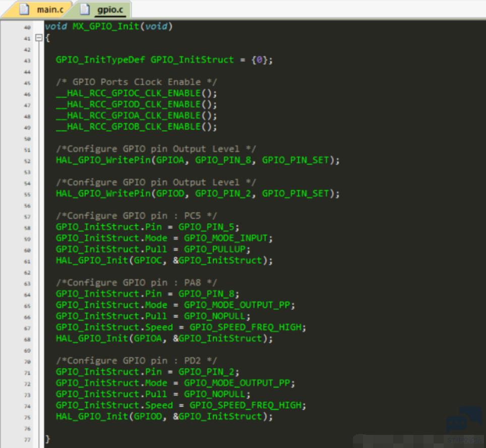Place cursor on 'void MX_GPIO_Init(void)' line

click(108, 26)
